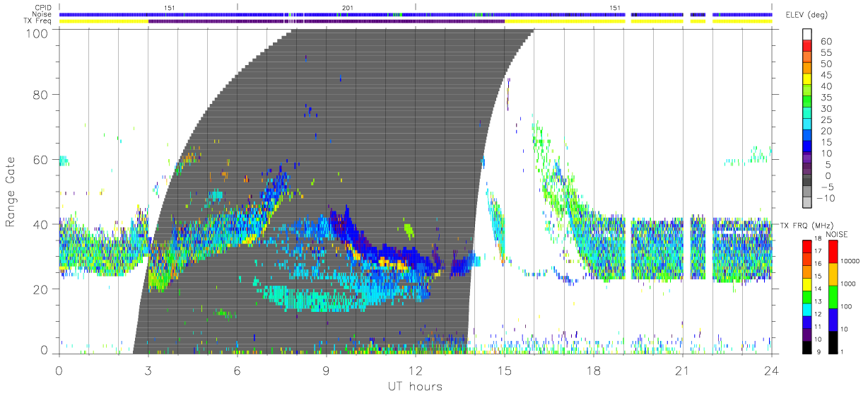Click the green 13–14 MHz TX FRQ swatch
Image resolution: width=868 pixels, height=401 pixels.
tap(808, 297)
